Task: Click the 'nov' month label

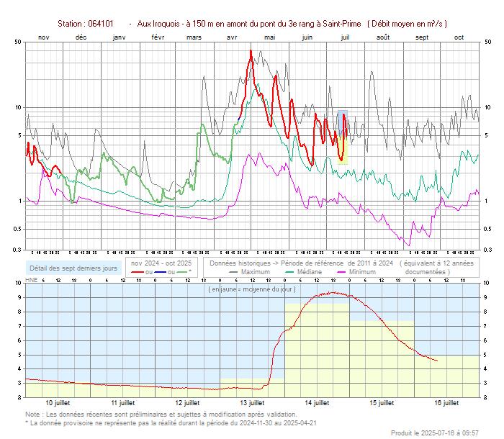Action: 44,37
